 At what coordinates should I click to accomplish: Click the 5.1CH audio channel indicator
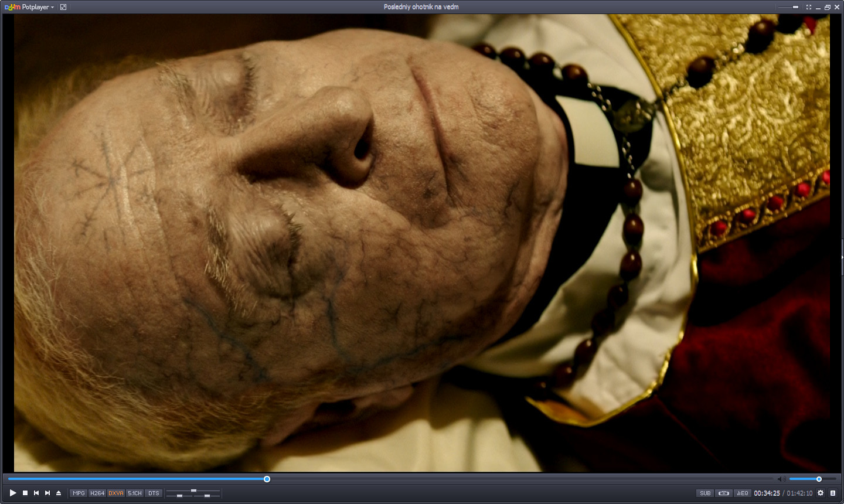point(135,493)
